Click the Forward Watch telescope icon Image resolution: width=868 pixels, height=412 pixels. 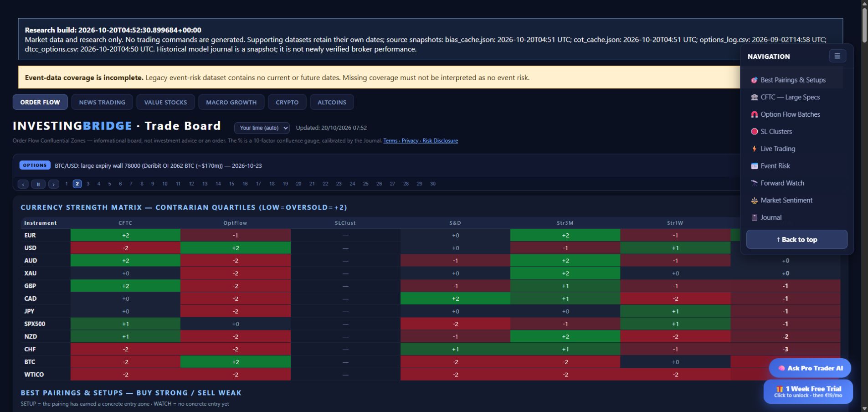coord(754,183)
